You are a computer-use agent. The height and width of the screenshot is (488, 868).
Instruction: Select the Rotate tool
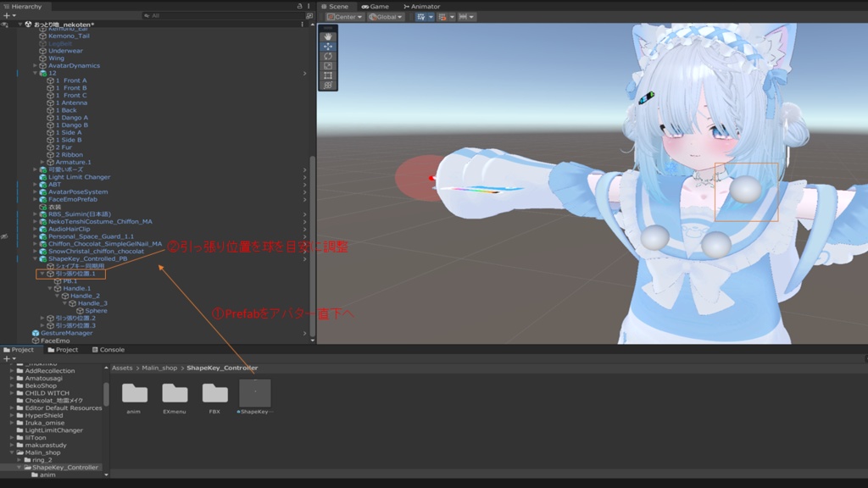pyautogui.click(x=328, y=56)
